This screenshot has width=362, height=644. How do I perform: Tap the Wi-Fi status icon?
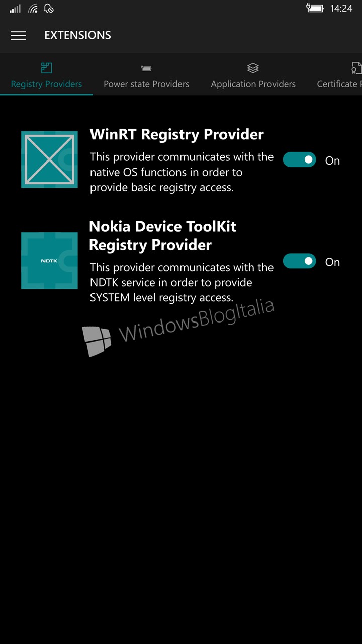click(33, 8)
